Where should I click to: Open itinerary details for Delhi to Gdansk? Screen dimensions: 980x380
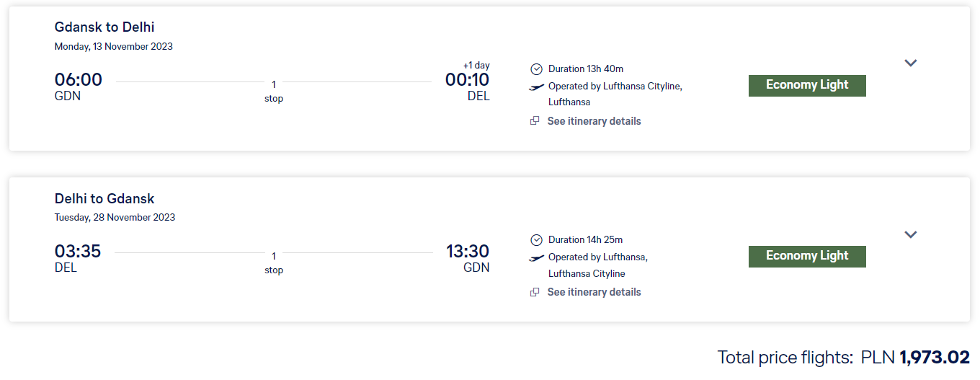[594, 292]
